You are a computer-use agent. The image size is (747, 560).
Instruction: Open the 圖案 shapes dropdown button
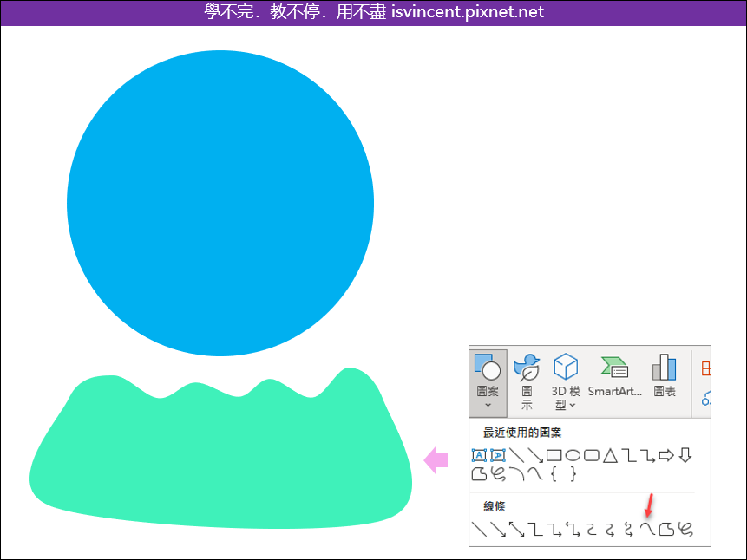(488, 382)
